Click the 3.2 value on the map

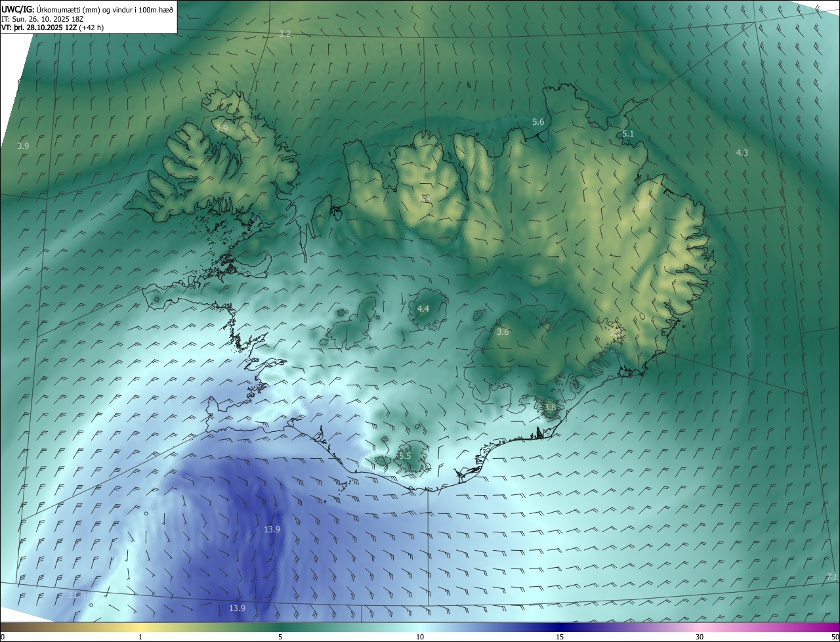(285, 33)
